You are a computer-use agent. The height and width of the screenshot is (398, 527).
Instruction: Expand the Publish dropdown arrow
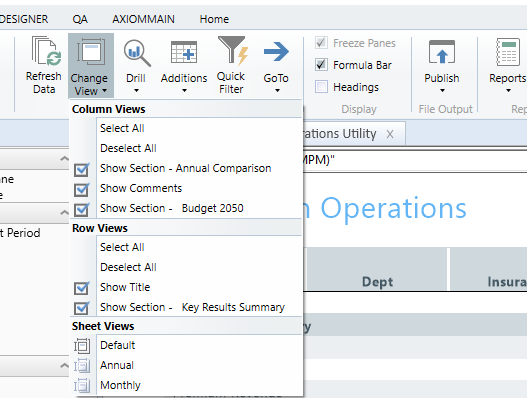pos(442,90)
